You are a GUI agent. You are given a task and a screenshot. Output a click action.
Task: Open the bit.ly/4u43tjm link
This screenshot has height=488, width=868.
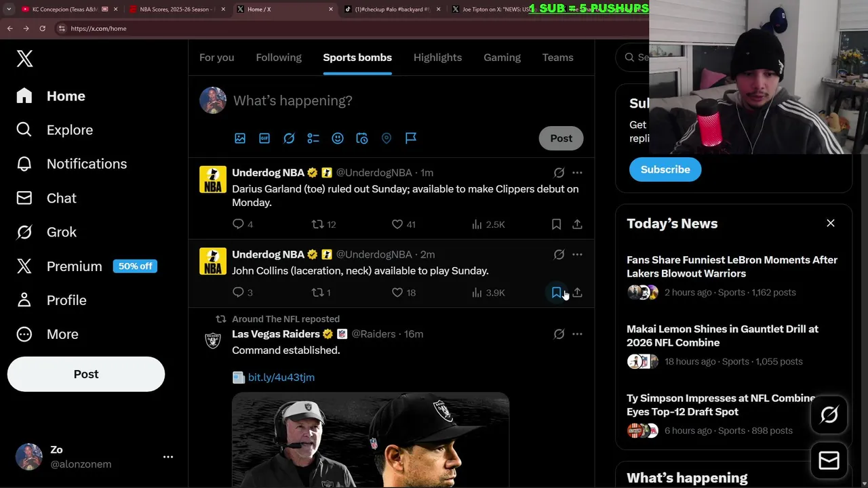(281, 378)
